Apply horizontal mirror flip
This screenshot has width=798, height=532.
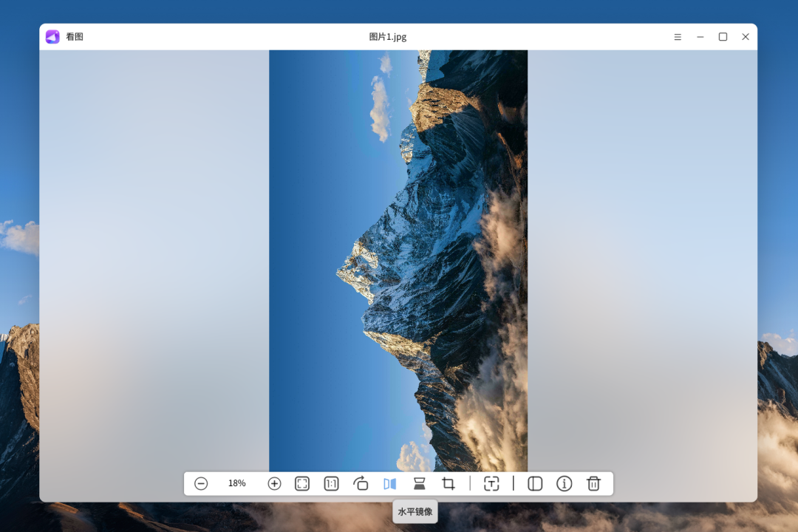(x=390, y=484)
